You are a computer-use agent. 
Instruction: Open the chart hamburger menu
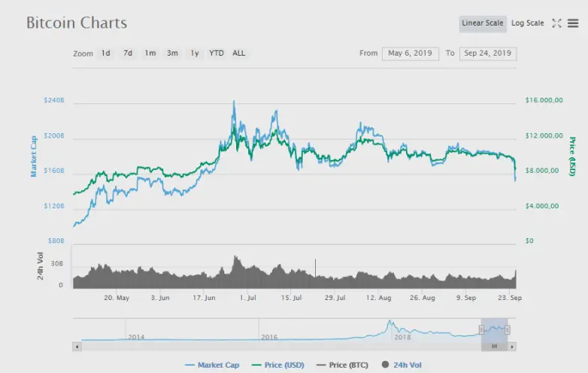(x=573, y=23)
